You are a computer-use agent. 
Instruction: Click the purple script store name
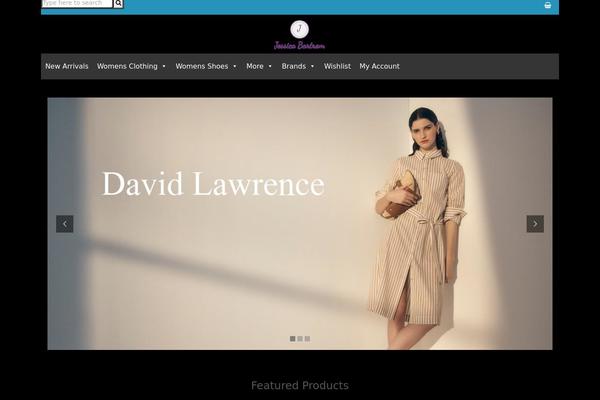pyautogui.click(x=299, y=46)
